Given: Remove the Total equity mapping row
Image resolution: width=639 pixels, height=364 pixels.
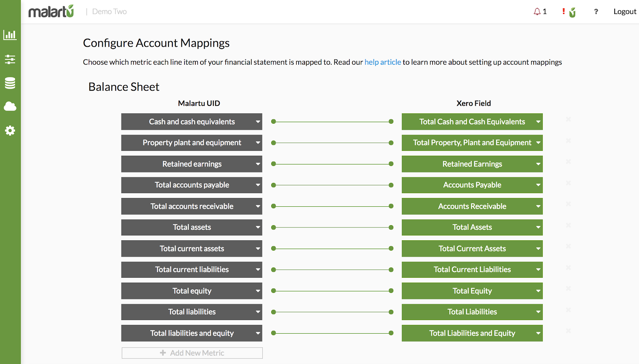Looking at the screenshot, I should [568, 289].
